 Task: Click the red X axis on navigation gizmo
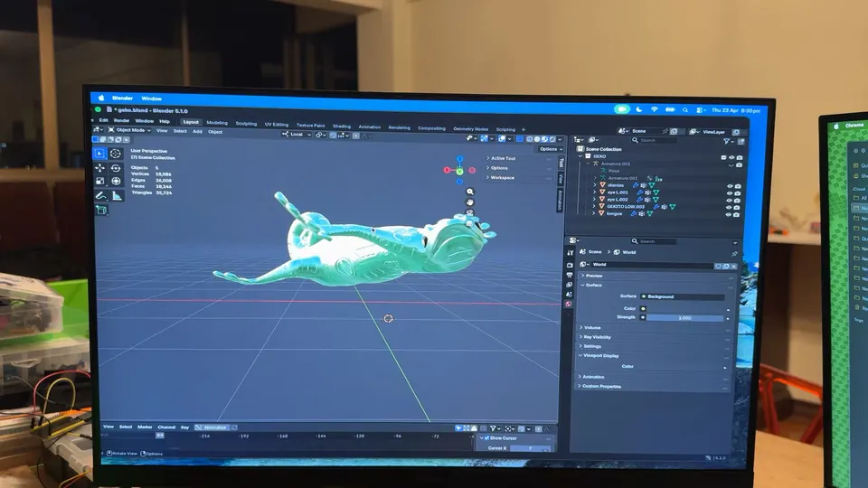(x=448, y=171)
